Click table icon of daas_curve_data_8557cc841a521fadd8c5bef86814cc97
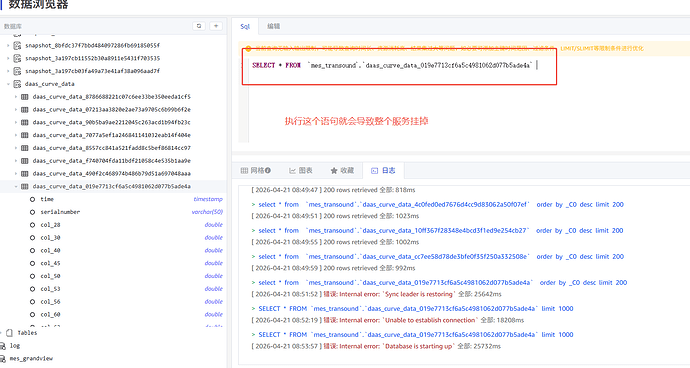 click(25, 148)
